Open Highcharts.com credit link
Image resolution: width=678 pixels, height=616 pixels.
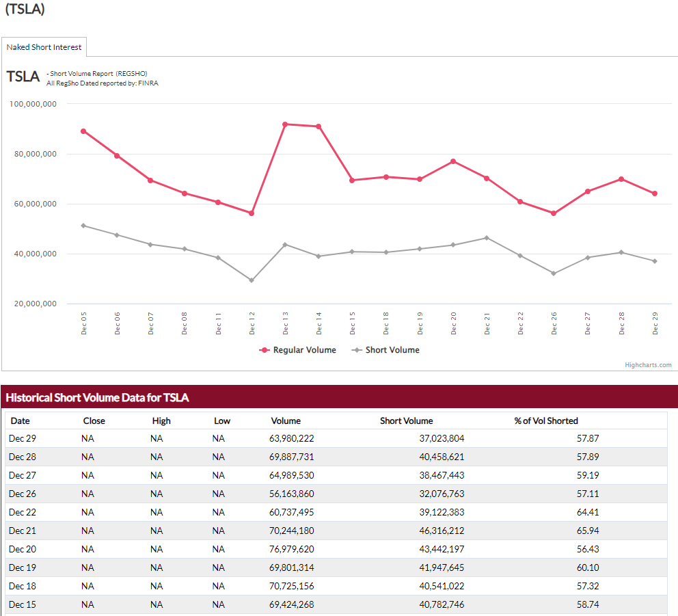(648, 364)
